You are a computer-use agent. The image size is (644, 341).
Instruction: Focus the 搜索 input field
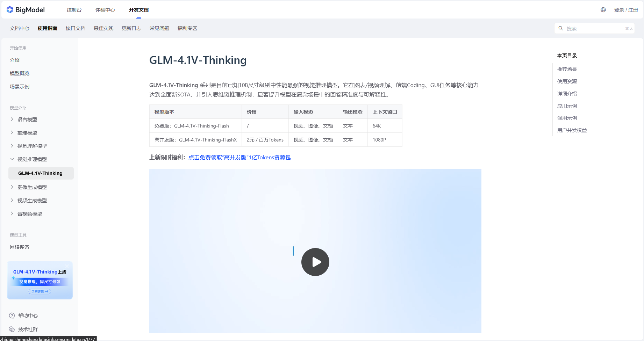594,28
